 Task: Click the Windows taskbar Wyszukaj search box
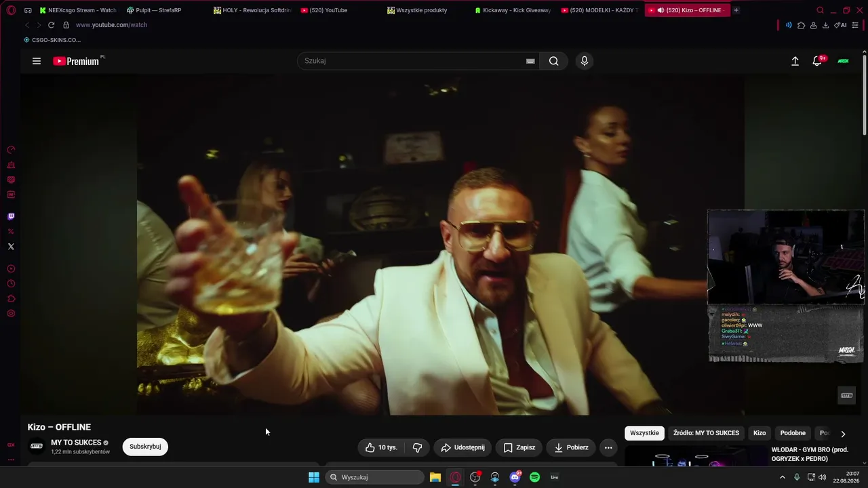[374, 477]
